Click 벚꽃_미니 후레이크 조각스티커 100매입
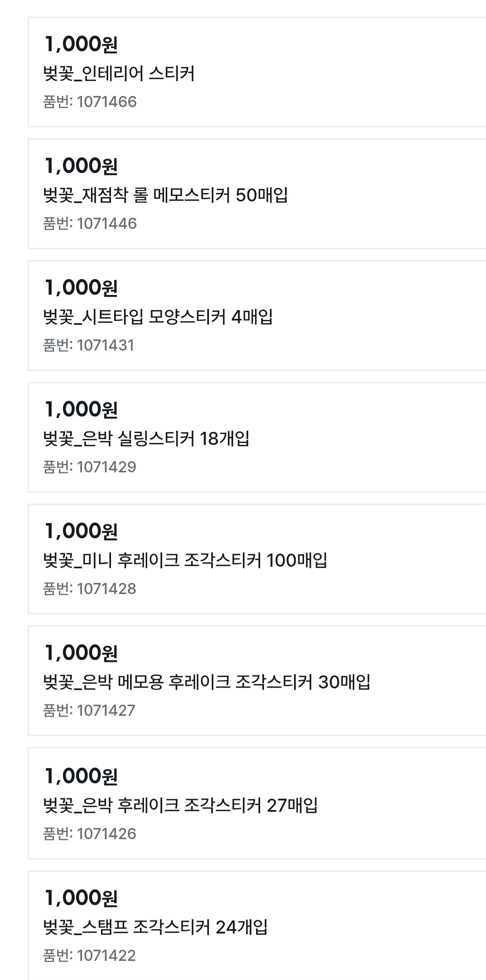This screenshot has height=980, width=486. [185, 560]
